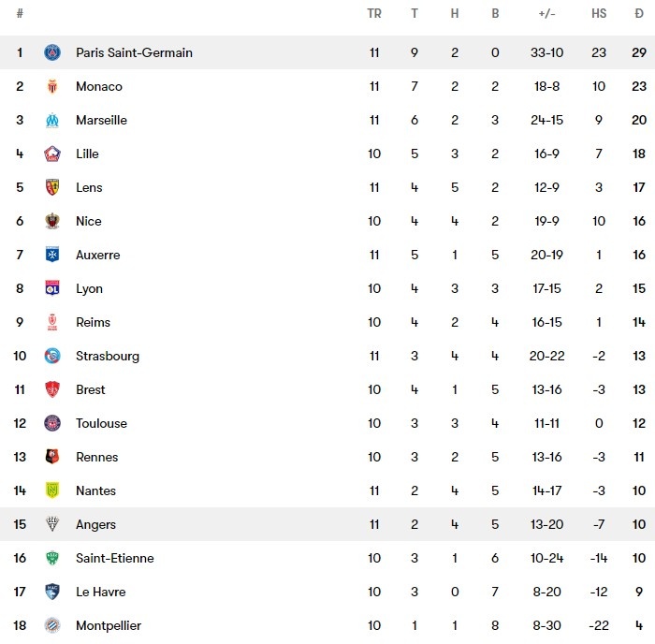Viewport: 655px width, 644px height.
Task: Open the Brest team name link
Action: click(90, 389)
